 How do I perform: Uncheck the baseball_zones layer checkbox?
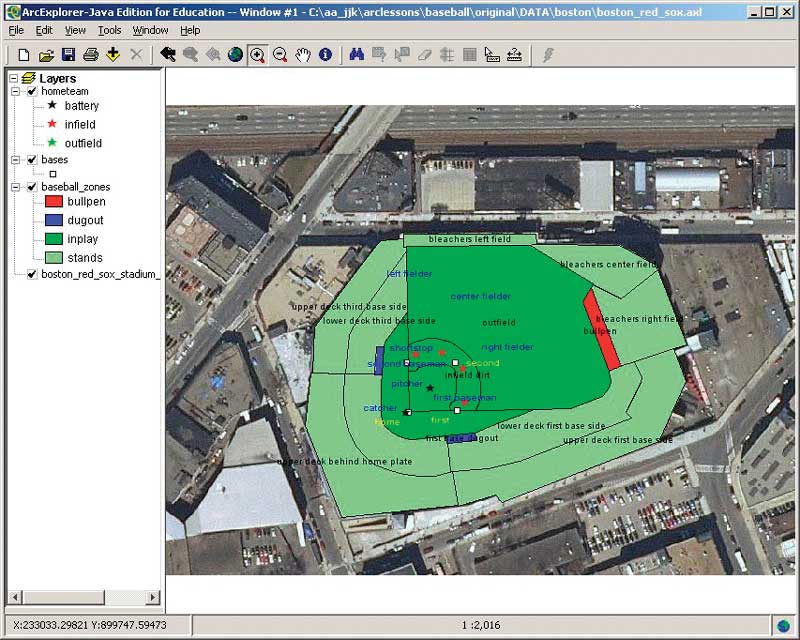[32, 187]
